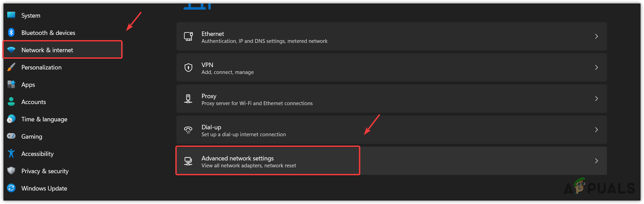Viewport: 644px width, 204px height.
Task: Click the Accessibility figure icon
Action: click(x=11, y=154)
